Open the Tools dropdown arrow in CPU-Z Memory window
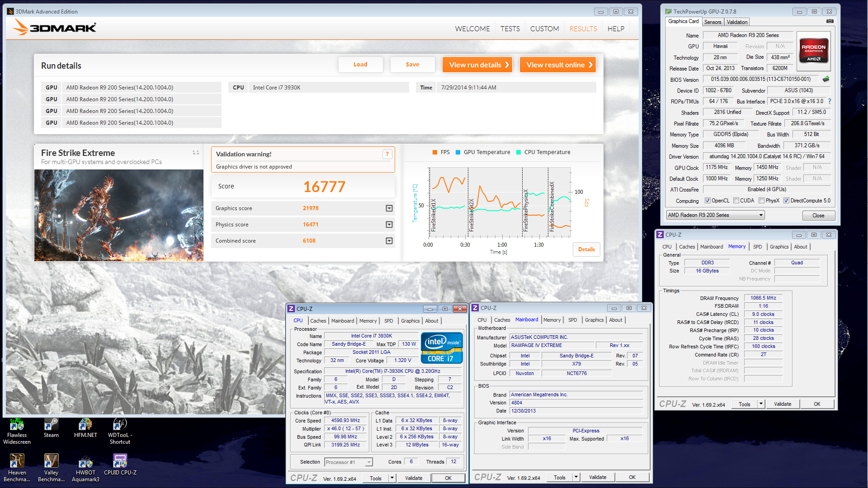 [761, 404]
